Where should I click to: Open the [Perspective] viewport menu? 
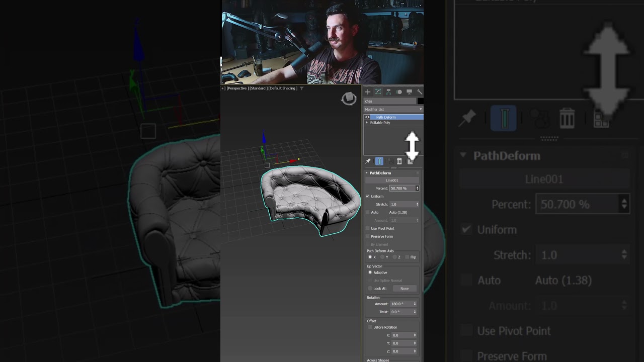[x=237, y=88]
